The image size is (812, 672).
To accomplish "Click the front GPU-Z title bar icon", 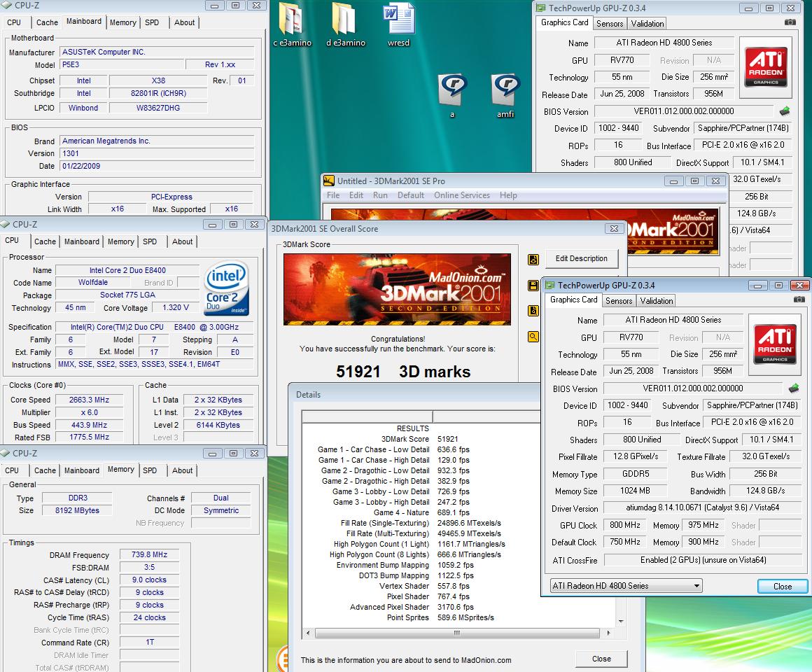I will [550, 286].
